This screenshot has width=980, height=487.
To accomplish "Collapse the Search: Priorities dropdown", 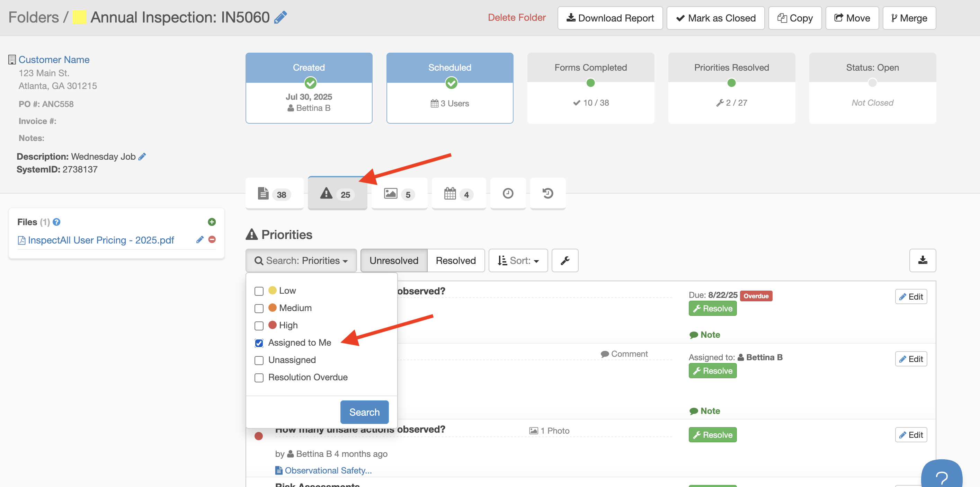I will coord(301,260).
